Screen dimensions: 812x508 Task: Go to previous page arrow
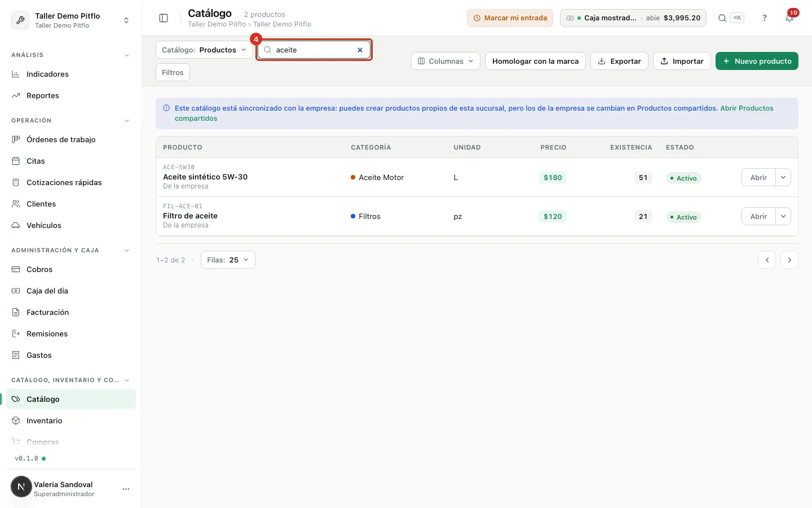point(767,260)
